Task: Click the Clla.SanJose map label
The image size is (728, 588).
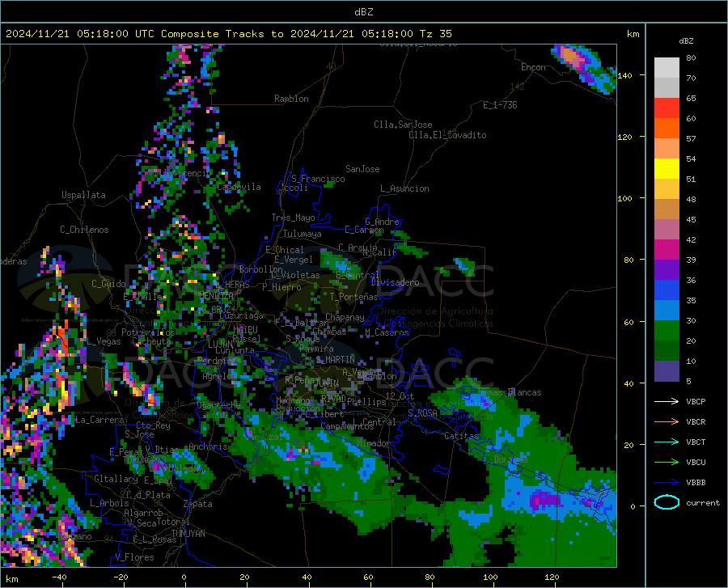Action: pyautogui.click(x=403, y=125)
